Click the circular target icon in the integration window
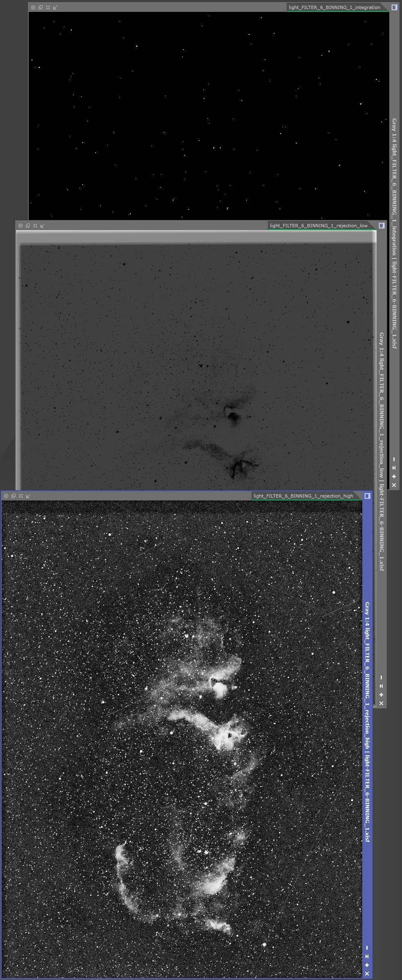 33,7
